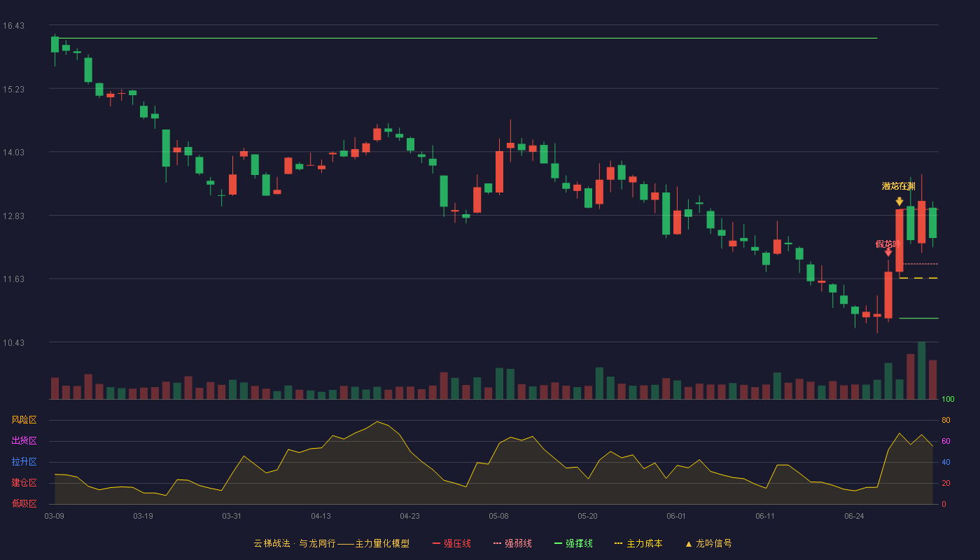
Task: Click the 04-23 date label
Action: click(x=409, y=516)
